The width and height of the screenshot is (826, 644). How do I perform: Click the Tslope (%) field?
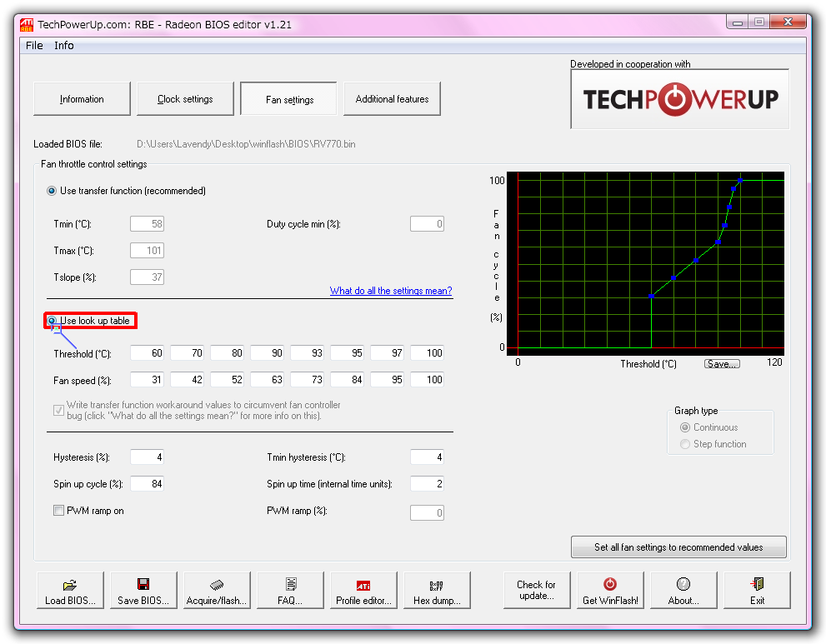[147, 277]
